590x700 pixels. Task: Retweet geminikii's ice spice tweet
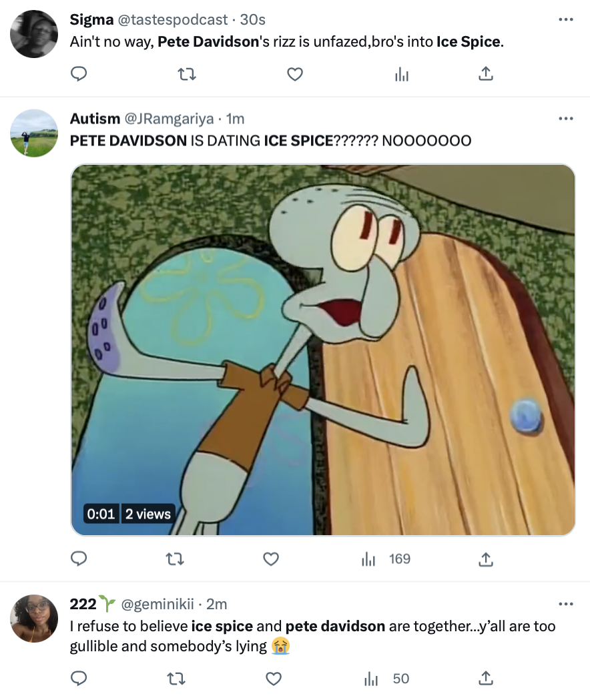176,678
